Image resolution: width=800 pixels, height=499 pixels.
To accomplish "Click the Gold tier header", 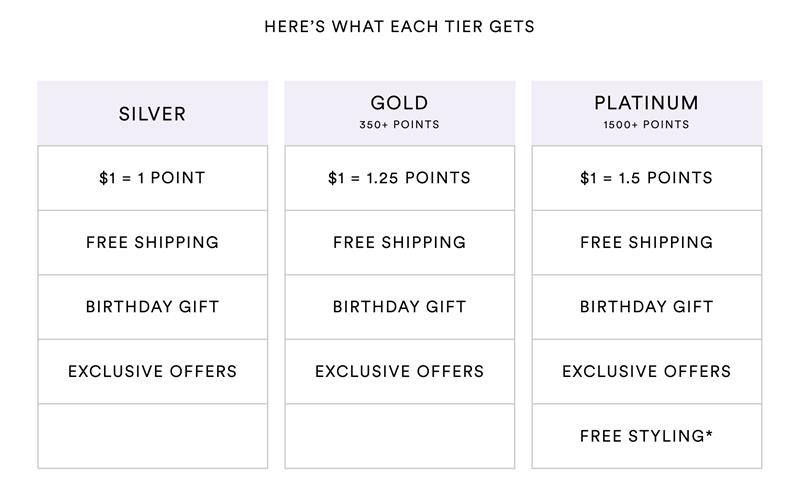I will 399,103.
